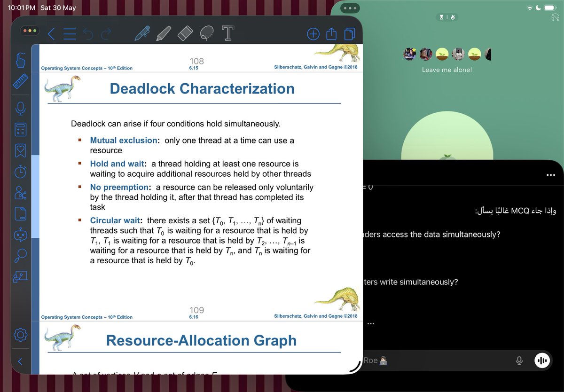Undo the last action

[x=88, y=33]
